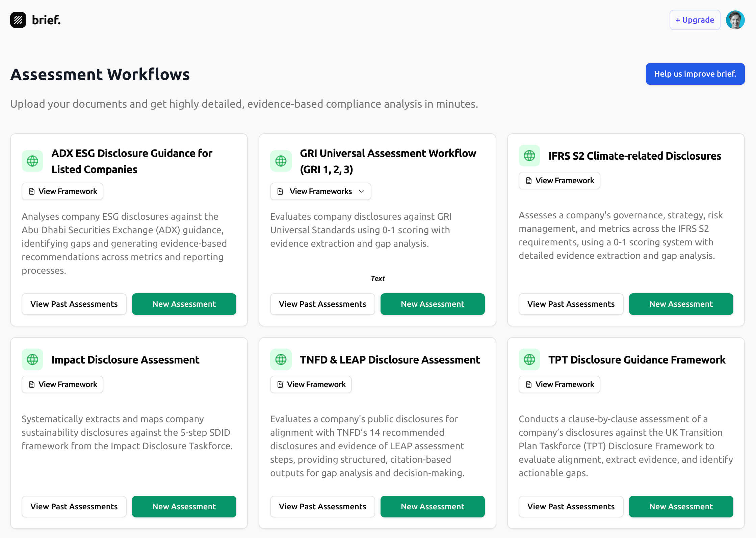
Task: Open View Past Assessments on Impact Disclosure card
Action: point(74,506)
